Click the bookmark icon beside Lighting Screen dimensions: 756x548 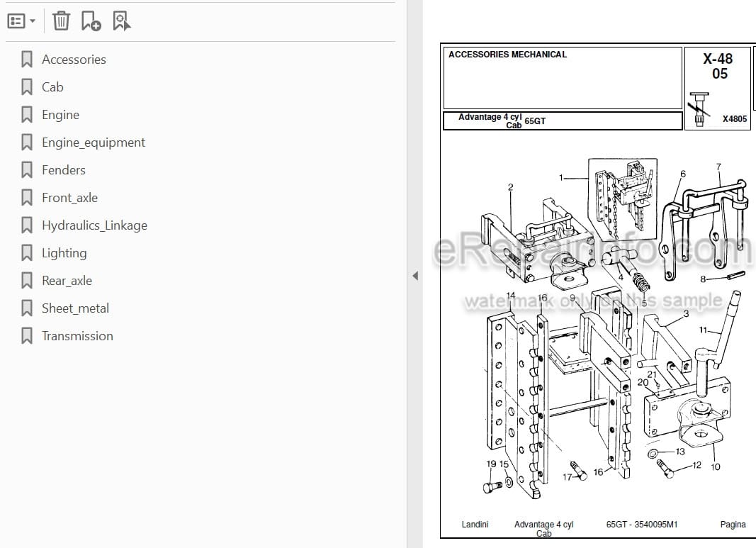coord(27,253)
